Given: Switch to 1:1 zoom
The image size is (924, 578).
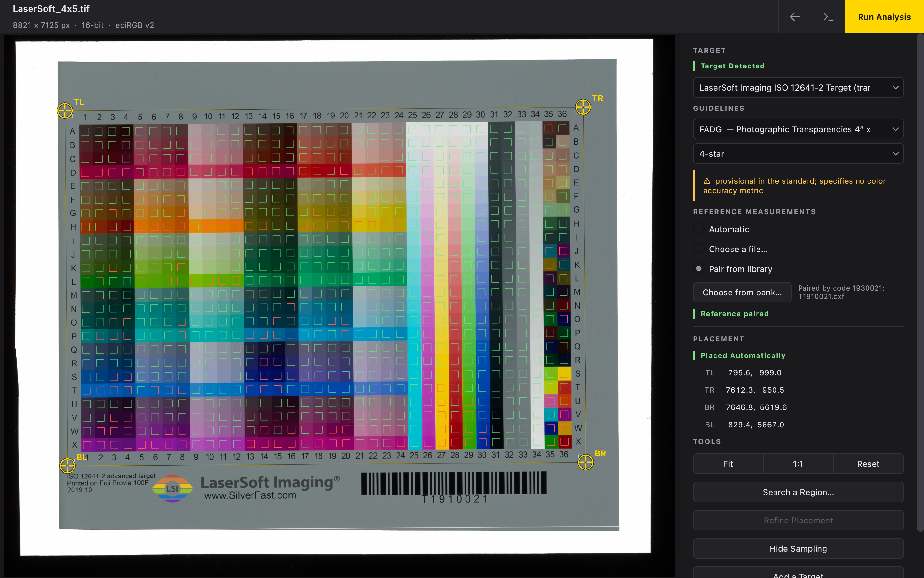Looking at the screenshot, I should tap(798, 464).
